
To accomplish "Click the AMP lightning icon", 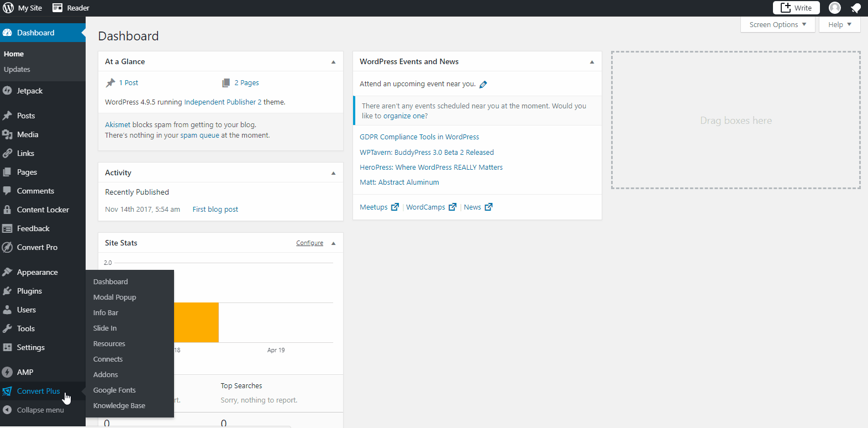I will (7, 372).
